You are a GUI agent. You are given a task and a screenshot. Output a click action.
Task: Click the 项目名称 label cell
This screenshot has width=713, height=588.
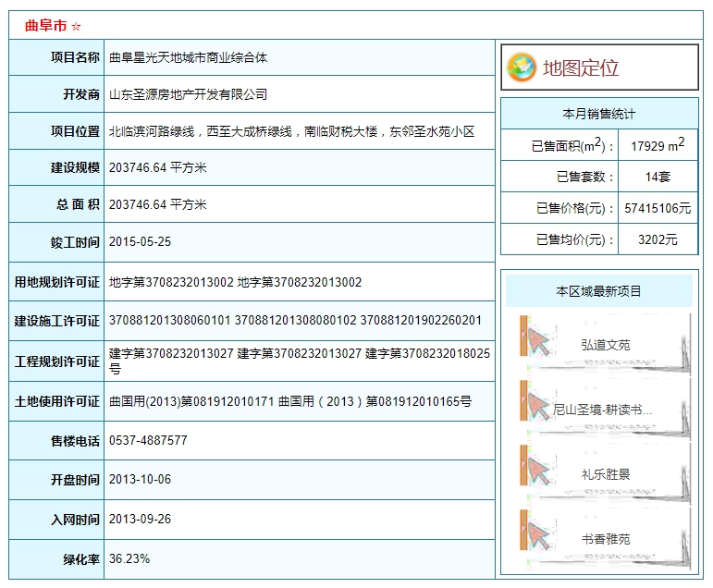[56, 57]
